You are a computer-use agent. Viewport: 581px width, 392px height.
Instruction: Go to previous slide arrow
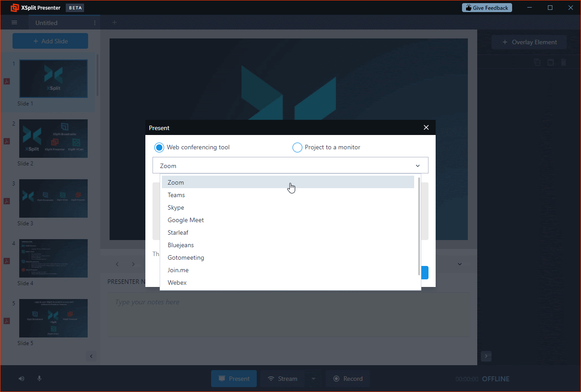(x=117, y=264)
